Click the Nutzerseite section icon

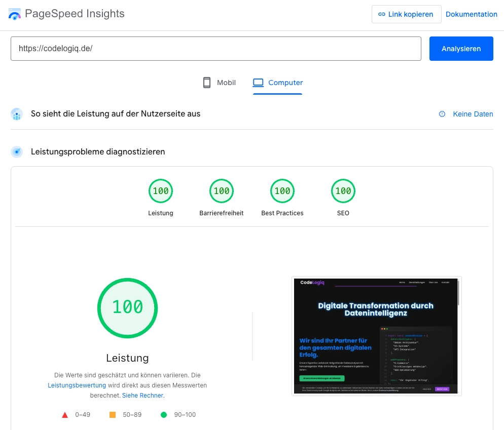pos(17,114)
